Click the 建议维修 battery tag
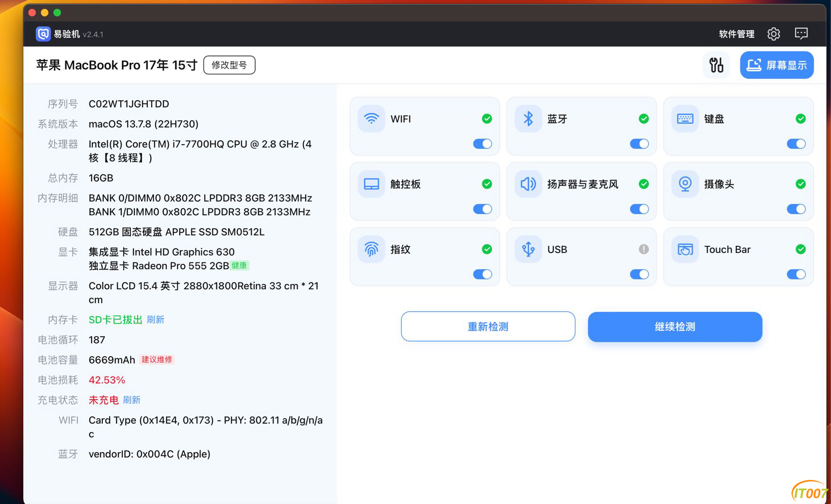This screenshot has height=504, width=831. pos(157,359)
